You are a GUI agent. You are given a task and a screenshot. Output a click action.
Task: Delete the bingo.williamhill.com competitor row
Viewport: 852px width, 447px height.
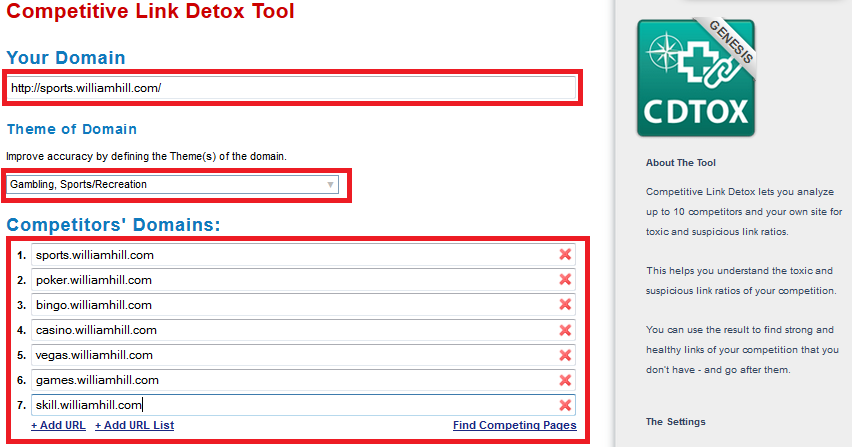565,304
